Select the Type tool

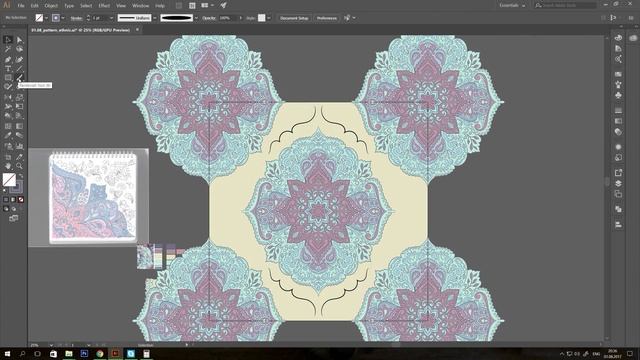coord(8,69)
